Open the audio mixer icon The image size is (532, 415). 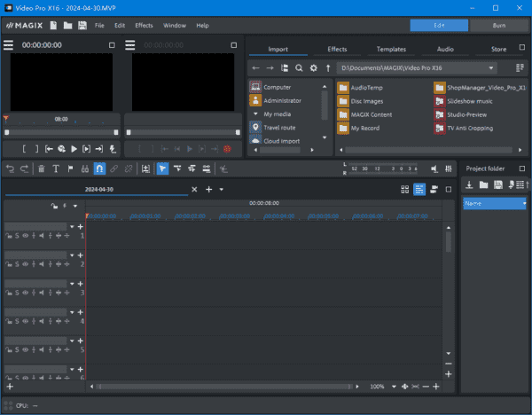click(449, 168)
